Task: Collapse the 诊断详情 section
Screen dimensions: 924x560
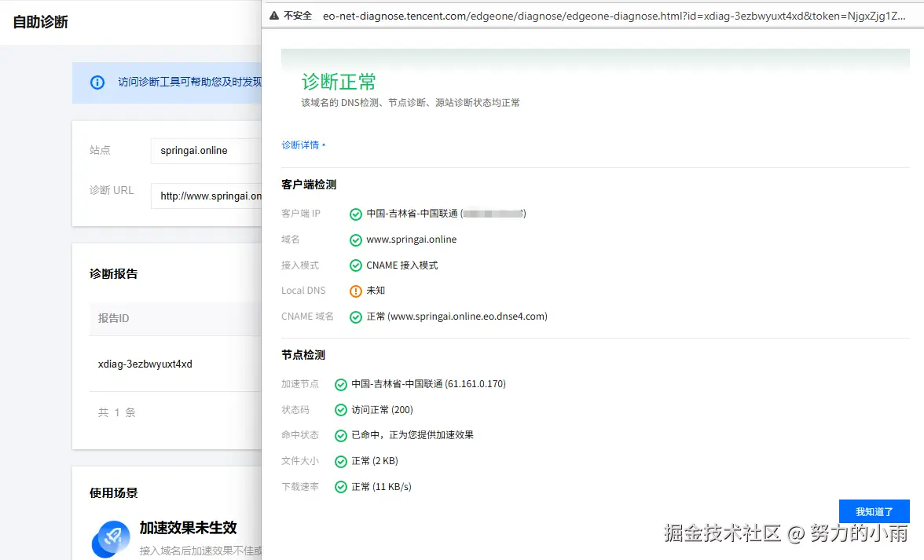Action: [303, 145]
